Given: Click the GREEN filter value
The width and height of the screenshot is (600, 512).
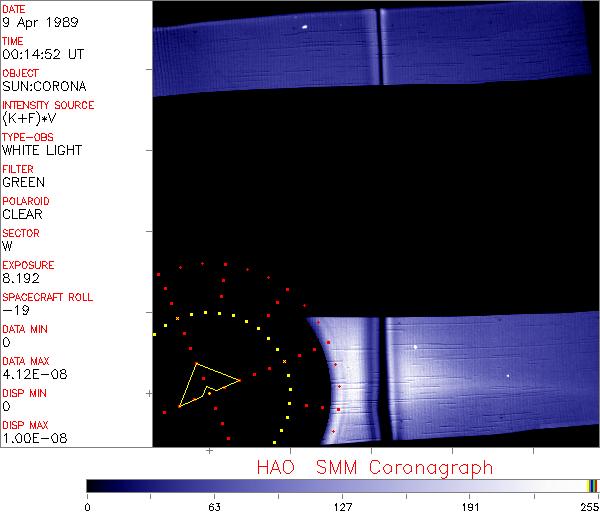Looking at the screenshot, I should (23, 183).
